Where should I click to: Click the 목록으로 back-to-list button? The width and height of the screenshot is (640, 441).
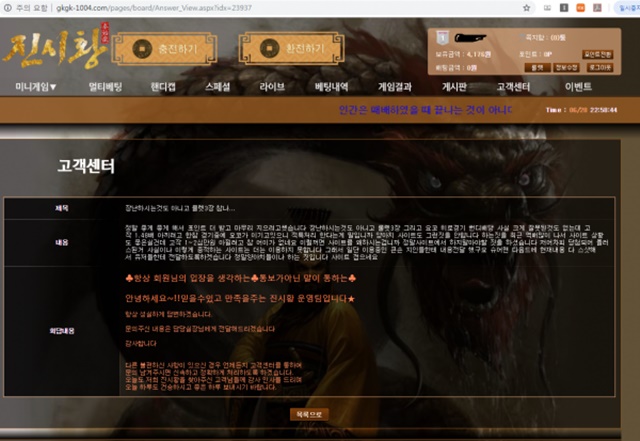(x=309, y=414)
